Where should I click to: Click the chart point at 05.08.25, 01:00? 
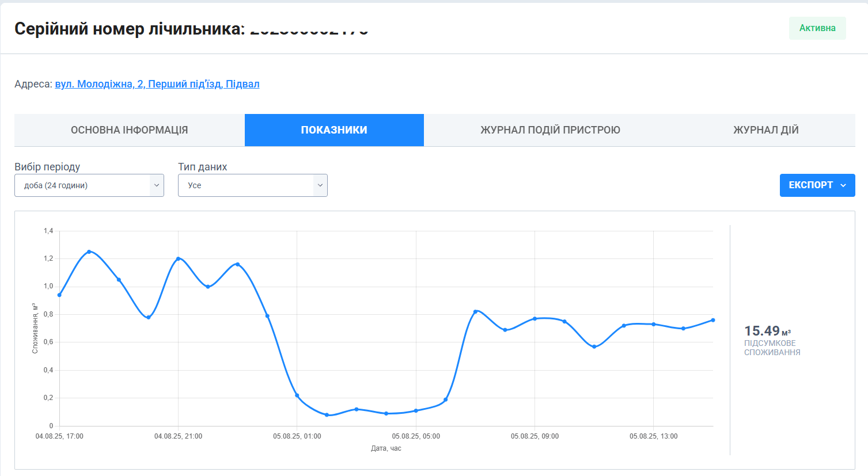pyautogui.click(x=297, y=395)
